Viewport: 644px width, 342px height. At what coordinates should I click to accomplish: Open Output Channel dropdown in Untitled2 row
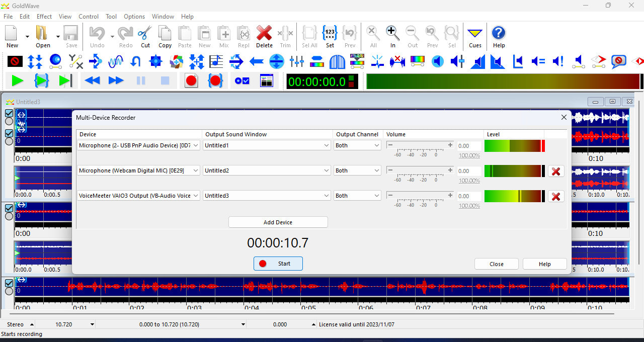tap(357, 170)
